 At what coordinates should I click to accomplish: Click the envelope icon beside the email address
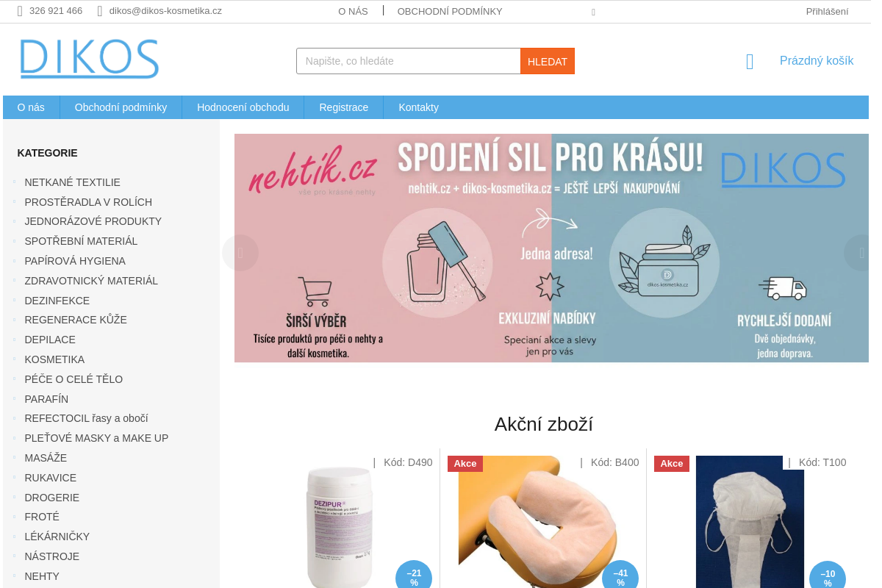coord(100,11)
